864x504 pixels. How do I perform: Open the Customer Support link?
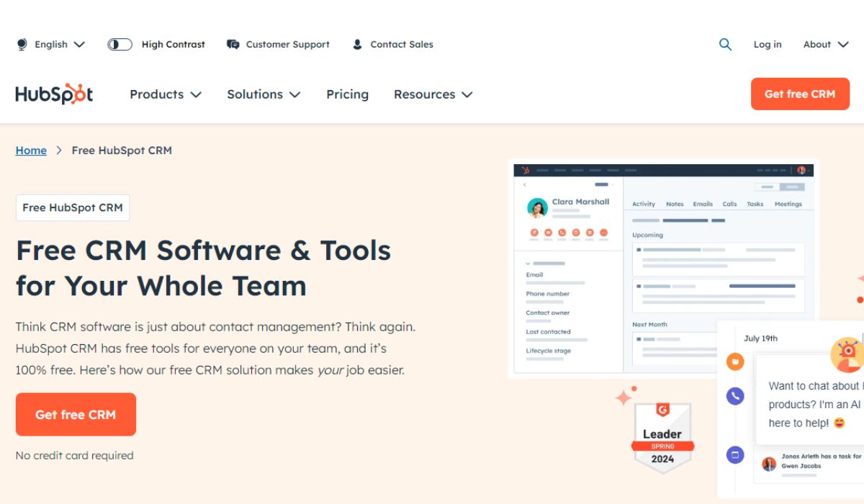[x=287, y=45]
